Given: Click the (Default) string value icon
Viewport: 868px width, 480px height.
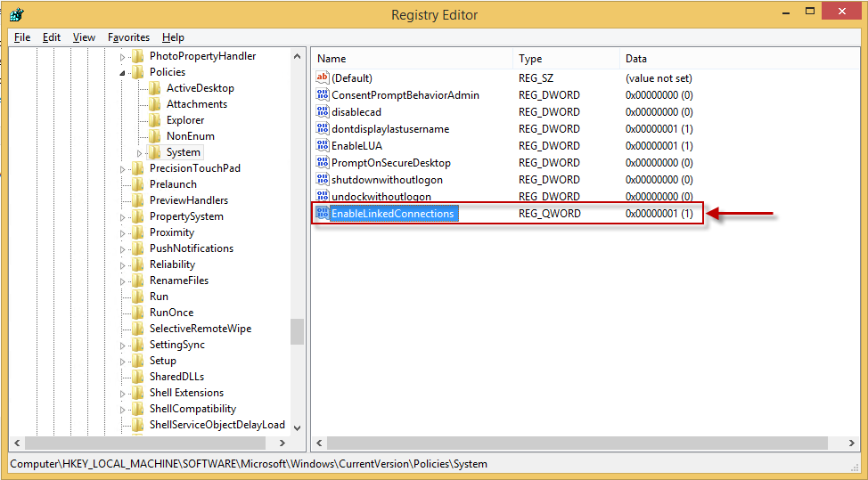Looking at the screenshot, I should pyautogui.click(x=323, y=78).
